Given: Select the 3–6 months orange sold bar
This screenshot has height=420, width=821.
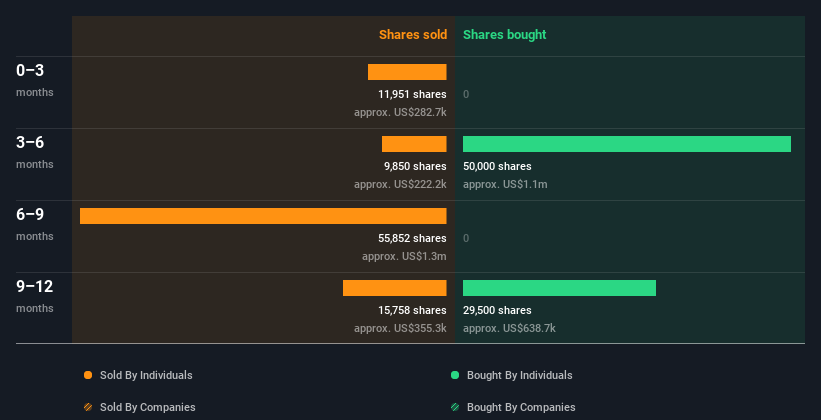Looking at the screenshot, I should coord(414,144).
